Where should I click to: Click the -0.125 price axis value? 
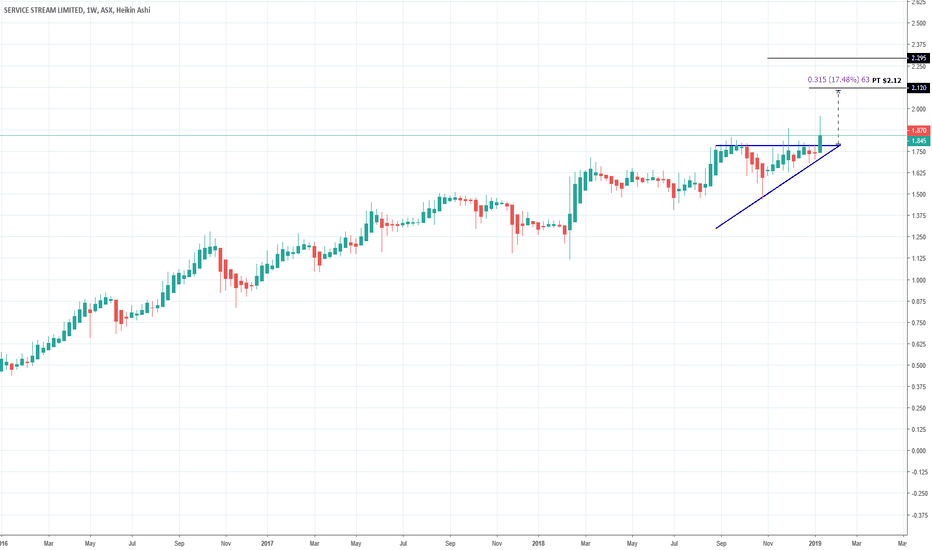pyautogui.click(x=918, y=472)
